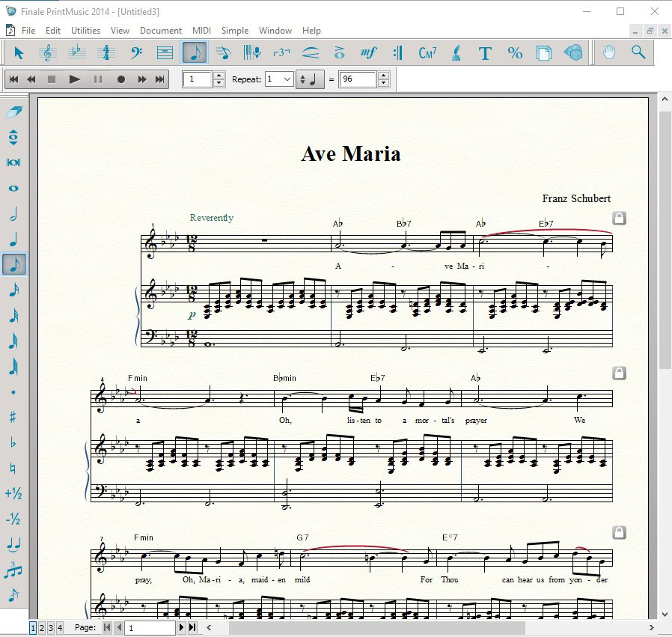Select the Simple Entry tool in main toolbar
Image resolution: width=672 pixels, height=637 pixels.
pyautogui.click(x=195, y=52)
